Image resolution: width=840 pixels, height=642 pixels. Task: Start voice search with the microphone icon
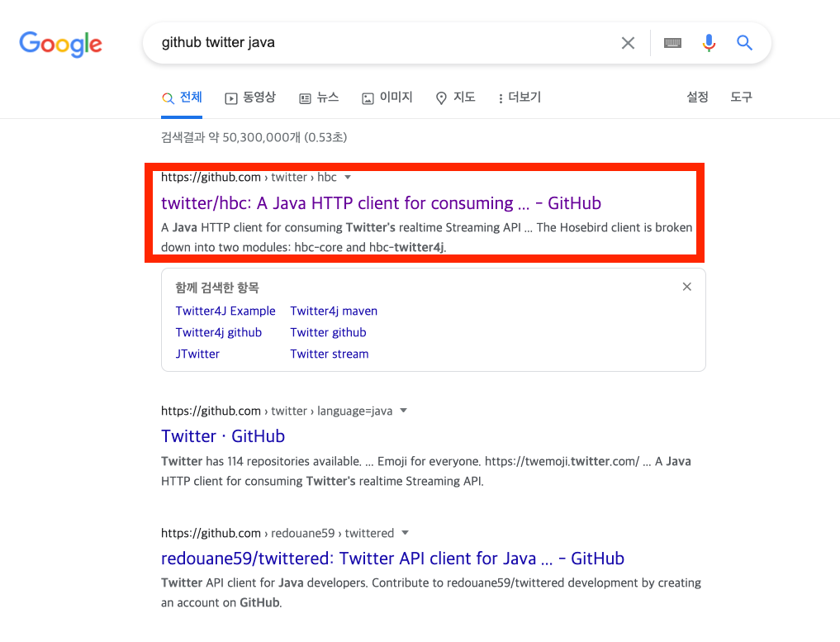click(709, 43)
